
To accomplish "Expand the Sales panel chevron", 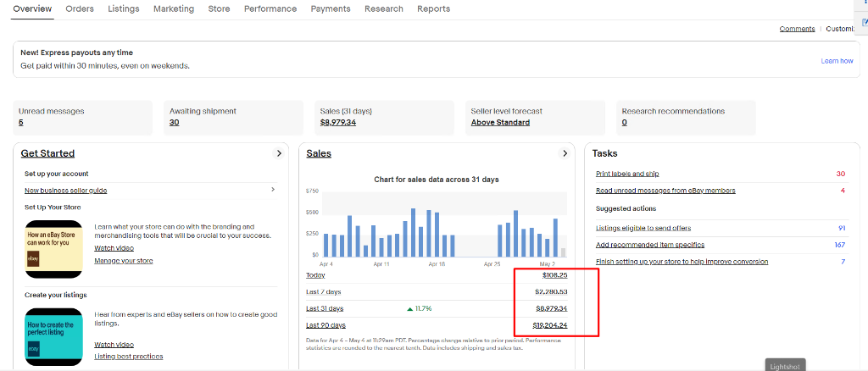I will click(x=565, y=153).
